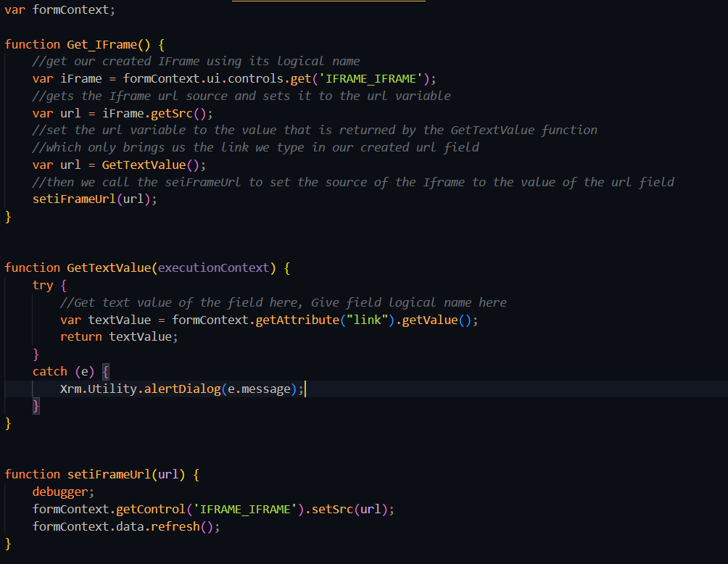
Task: Click the "link" string in getAttribute
Action: [365, 320]
